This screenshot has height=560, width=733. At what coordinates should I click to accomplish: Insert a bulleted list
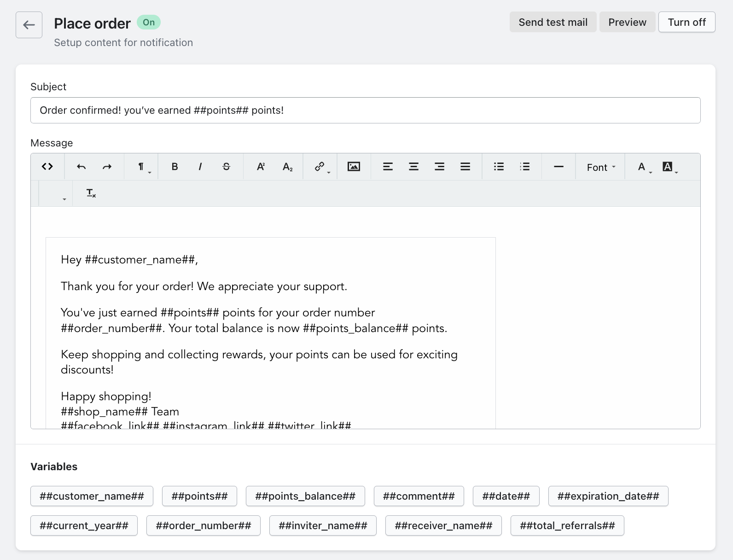click(499, 167)
